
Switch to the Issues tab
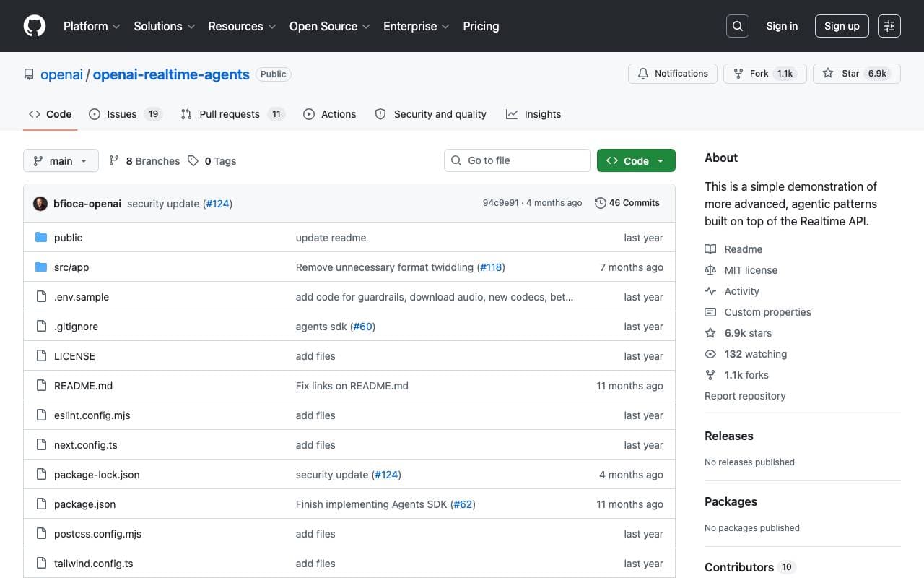pyautogui.click(x=126, y=114)
